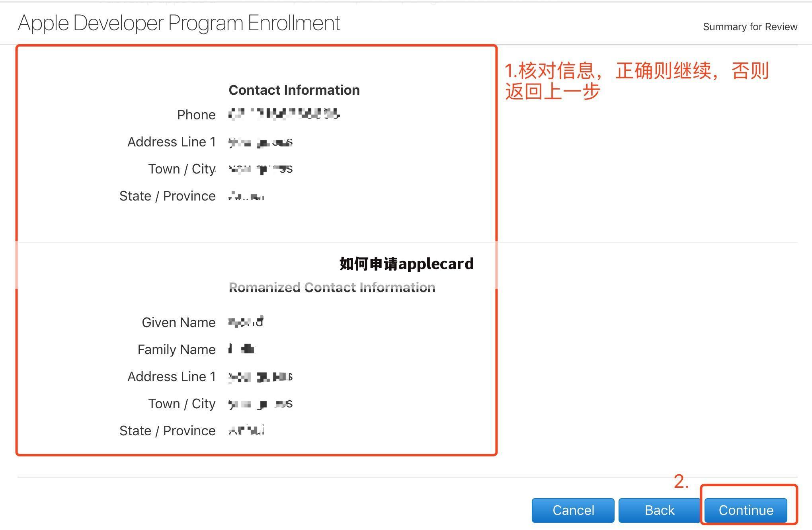Image resolution: width=812 pixels, height=530 pixels.
Task: Click blurred Address Line 1 value under Contact Information
Action: click(261, 142)
